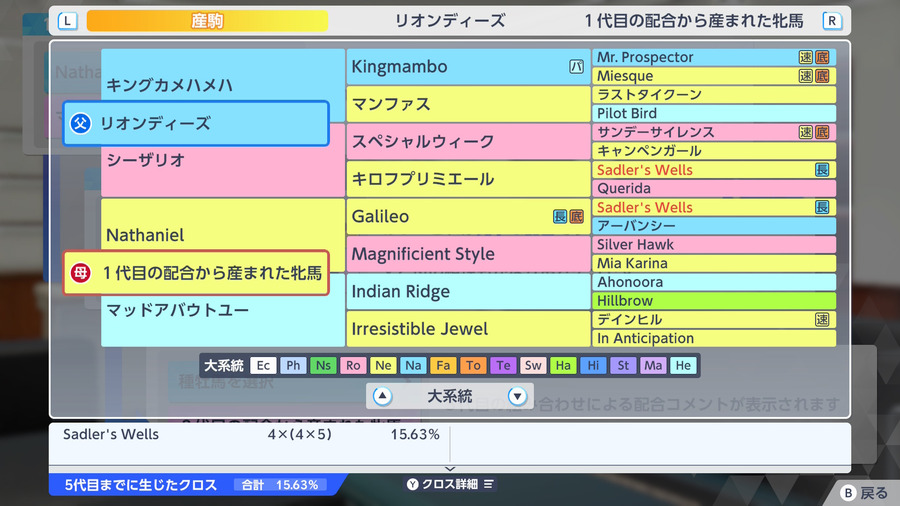Open クロス詳細 with the Y button

point(450,484)
